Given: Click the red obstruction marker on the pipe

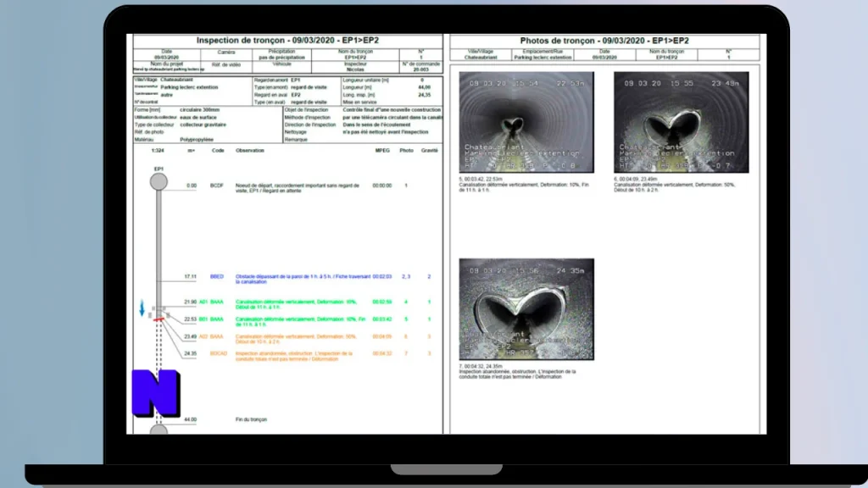Looking at the screenshot, I should [159, 319].
